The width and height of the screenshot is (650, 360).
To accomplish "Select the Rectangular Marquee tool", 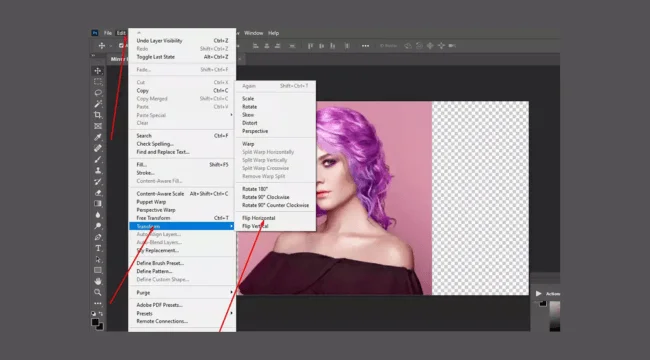I will click(98, 82).
